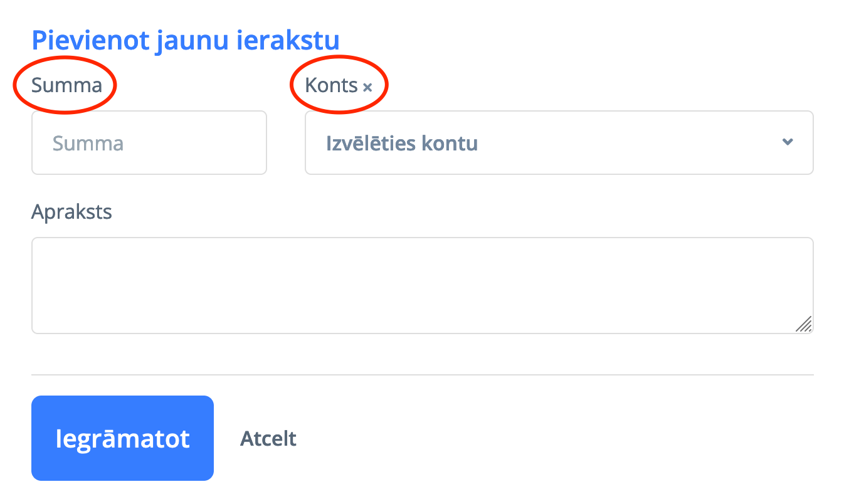Click the grey Summa placeholder text
The width and height of the screenshot is (849, 504).
coord(88,144)
